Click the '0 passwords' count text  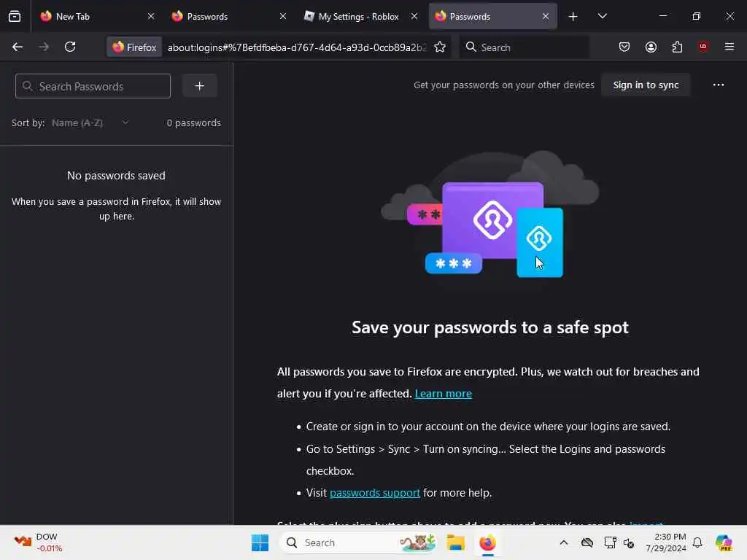(x=194, y=122)
